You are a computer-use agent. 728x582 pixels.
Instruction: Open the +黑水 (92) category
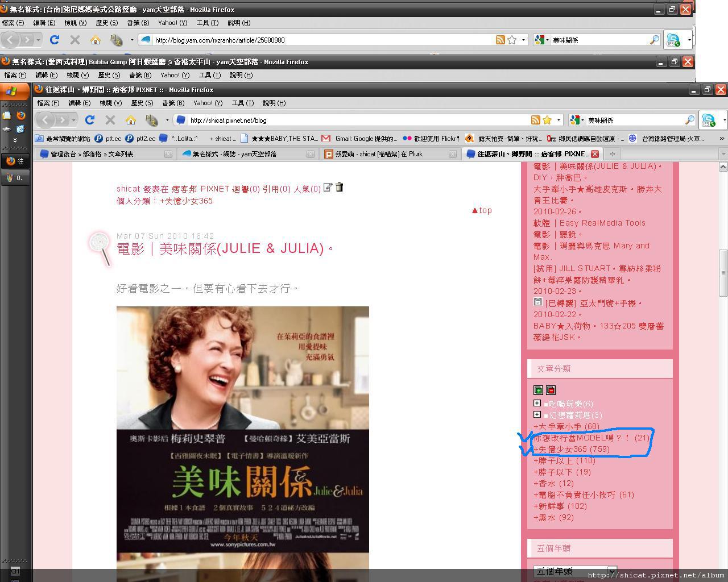pos(553,517)
